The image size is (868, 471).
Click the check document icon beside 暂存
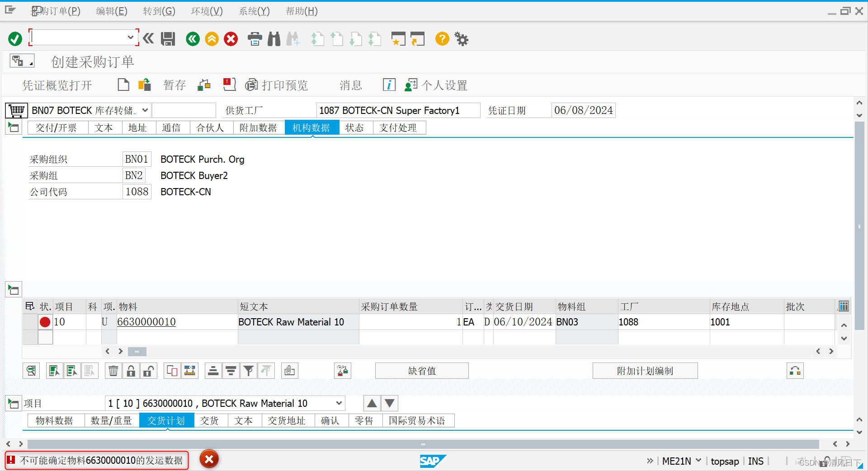(204, 85)
